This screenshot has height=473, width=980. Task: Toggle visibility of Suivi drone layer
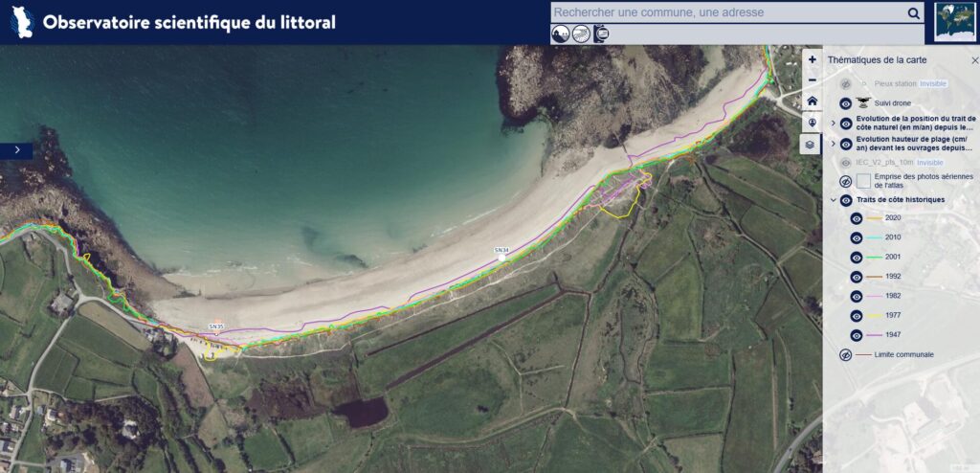click(x=846, y=103)
